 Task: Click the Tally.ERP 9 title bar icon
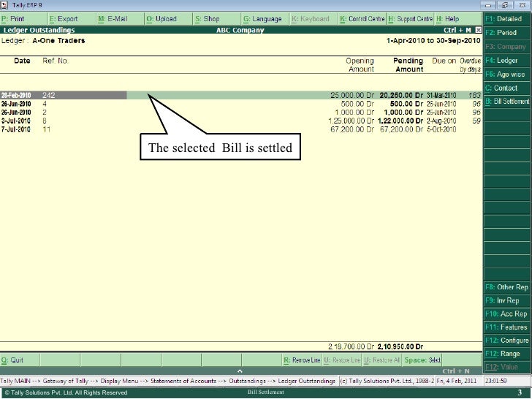point(4,4)
